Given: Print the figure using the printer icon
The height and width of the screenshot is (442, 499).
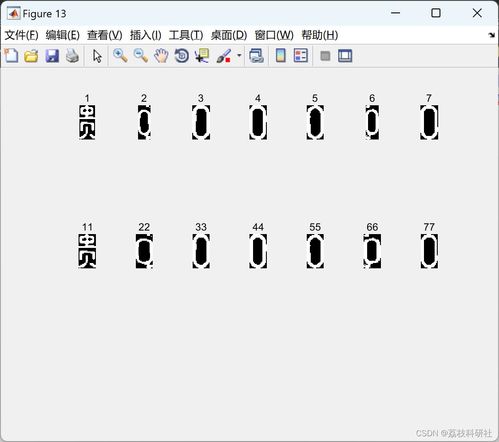Looking at the screenshot, I should point(72,56).
